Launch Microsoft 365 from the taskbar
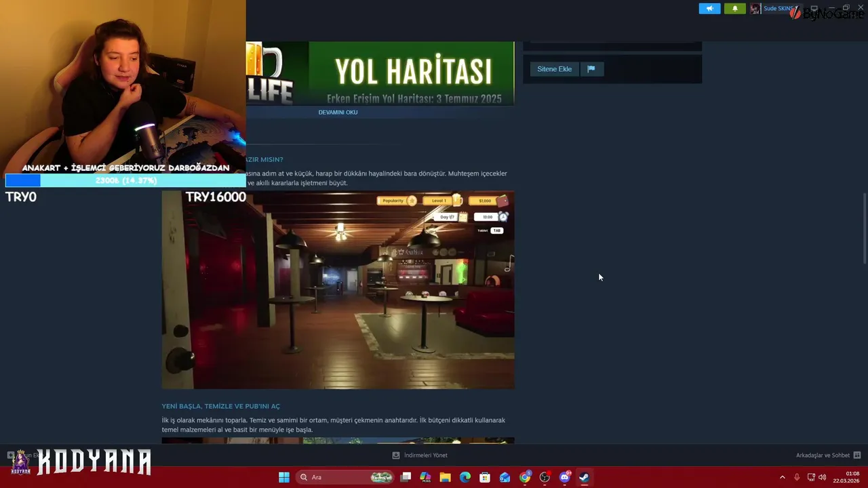This screenshot has width=868, height=488. (x=425, y=477)
